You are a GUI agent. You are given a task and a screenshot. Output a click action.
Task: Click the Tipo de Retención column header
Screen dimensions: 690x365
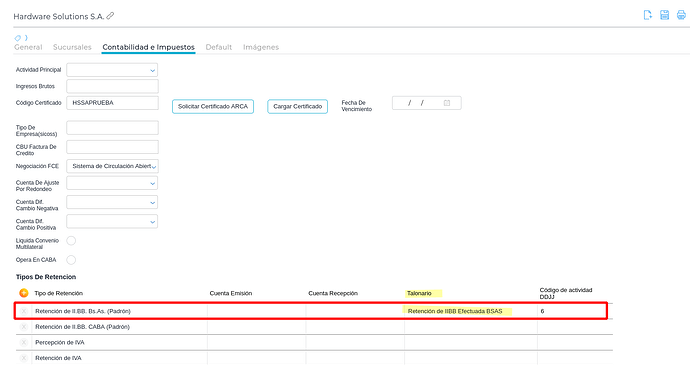(59, 293)
